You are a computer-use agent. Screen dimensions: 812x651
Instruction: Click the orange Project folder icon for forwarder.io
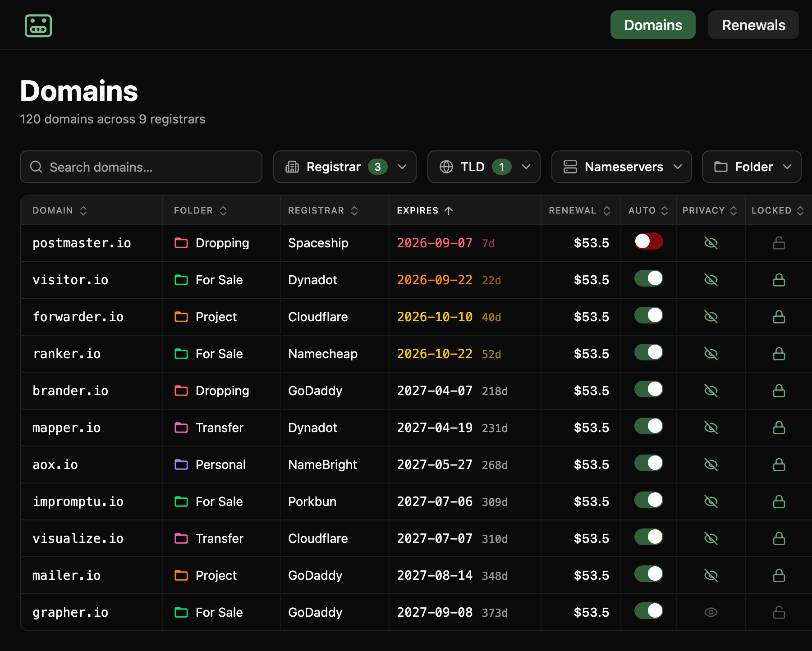tap(181, 317)
